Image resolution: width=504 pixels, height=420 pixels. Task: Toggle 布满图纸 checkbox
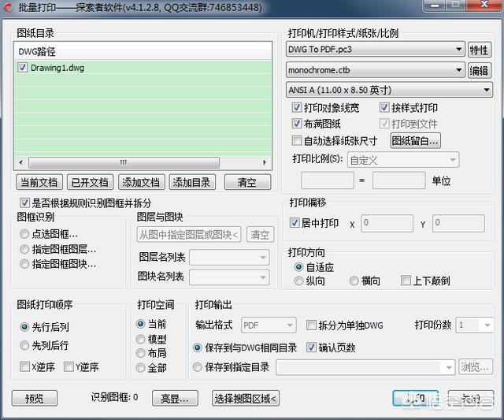coord(297,124)
